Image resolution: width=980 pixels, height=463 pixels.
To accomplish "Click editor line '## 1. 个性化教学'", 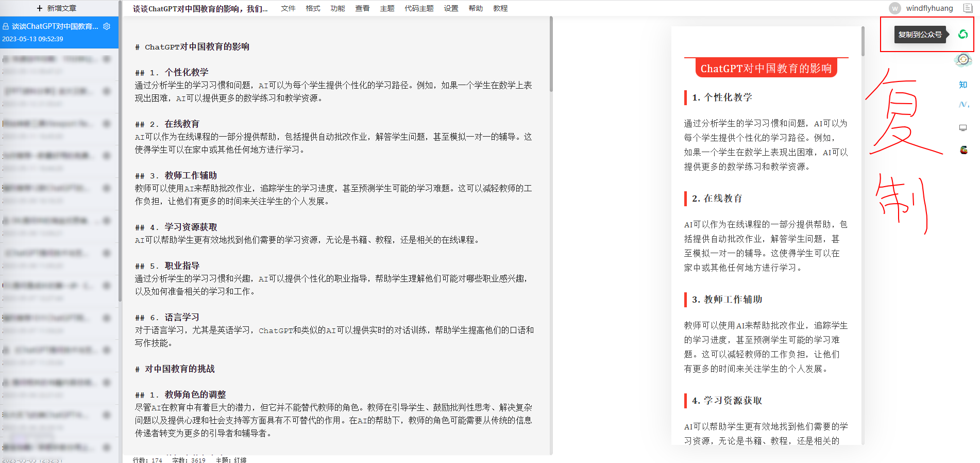I will (x=172, y=73).
